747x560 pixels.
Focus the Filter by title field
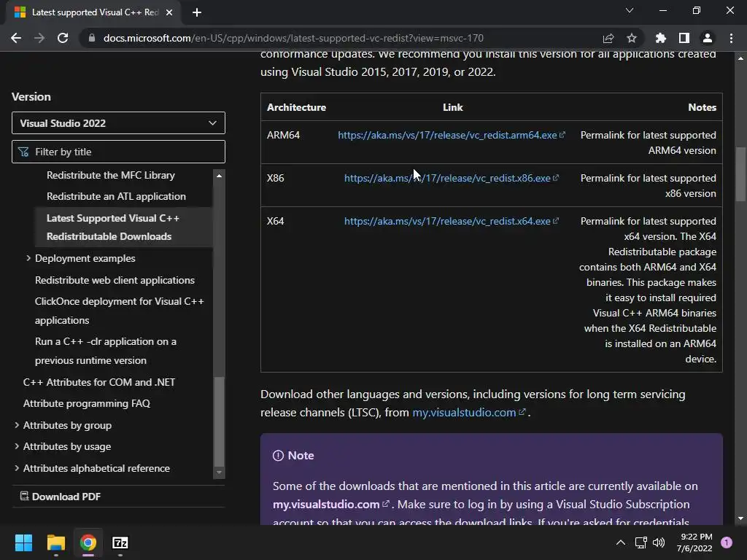pos(118,152)
